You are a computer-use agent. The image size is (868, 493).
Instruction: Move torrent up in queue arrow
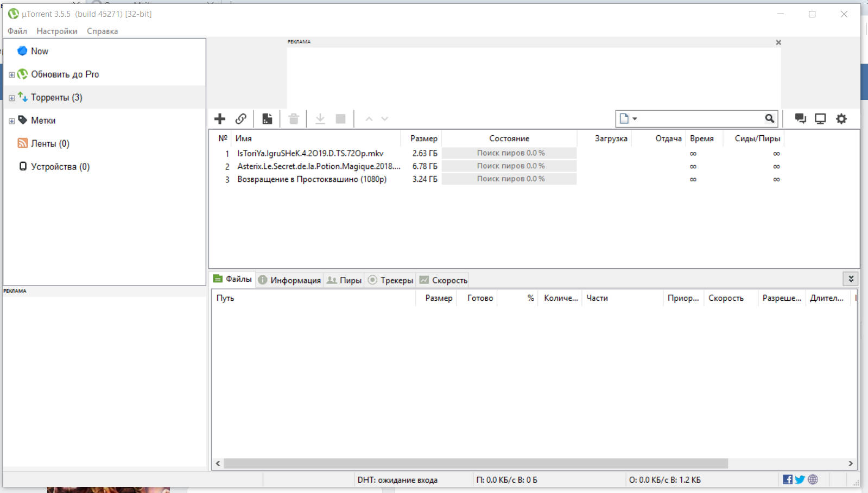369,119
